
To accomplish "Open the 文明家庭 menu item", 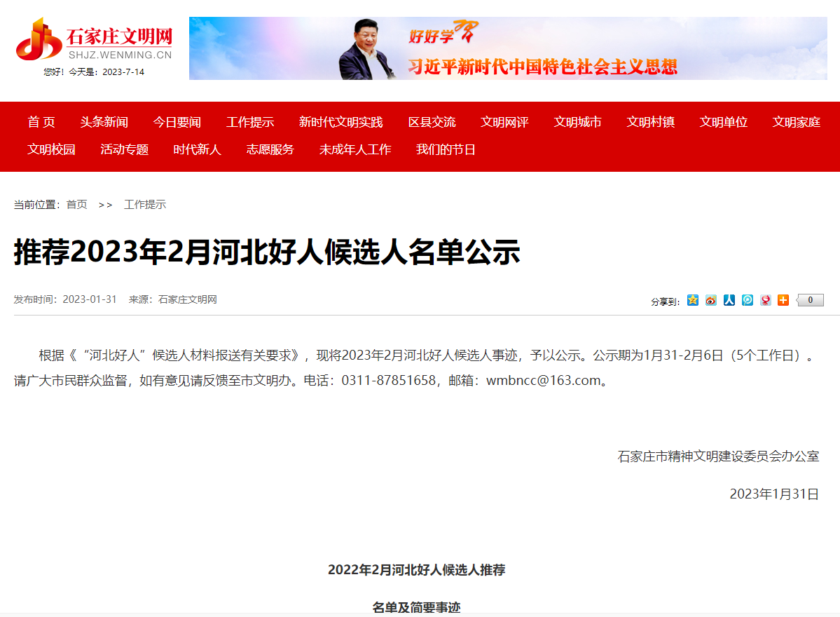I will [797, 122].
